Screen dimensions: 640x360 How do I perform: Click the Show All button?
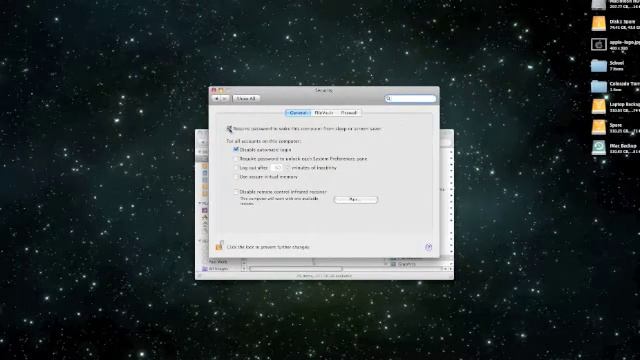tap(246, 99)
